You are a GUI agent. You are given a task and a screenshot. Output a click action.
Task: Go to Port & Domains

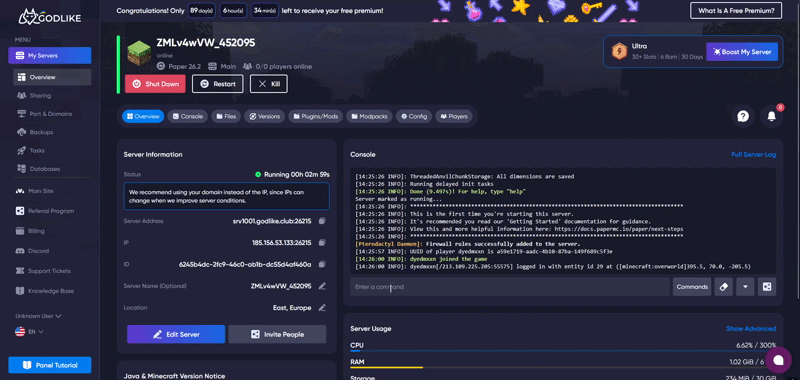click(x=44, y=114)
